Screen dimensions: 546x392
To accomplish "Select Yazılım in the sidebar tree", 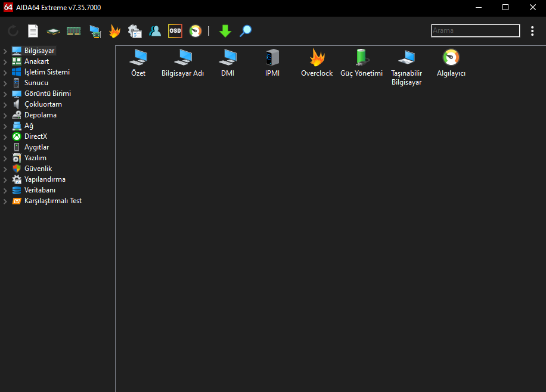I will 35,158.
